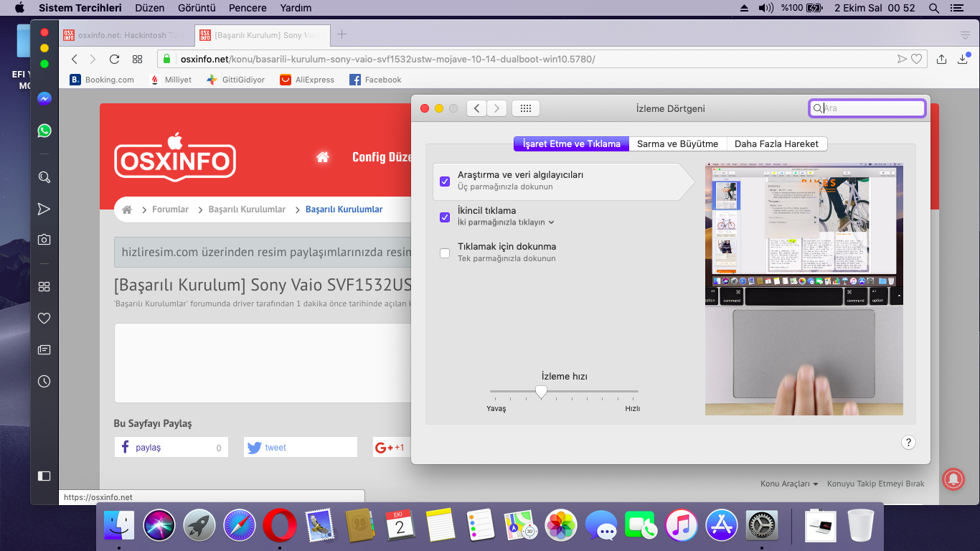Uncheck the İkincil tıklama checkbox
The height and width of the screenshot is (551, 980).
point(445,217)
